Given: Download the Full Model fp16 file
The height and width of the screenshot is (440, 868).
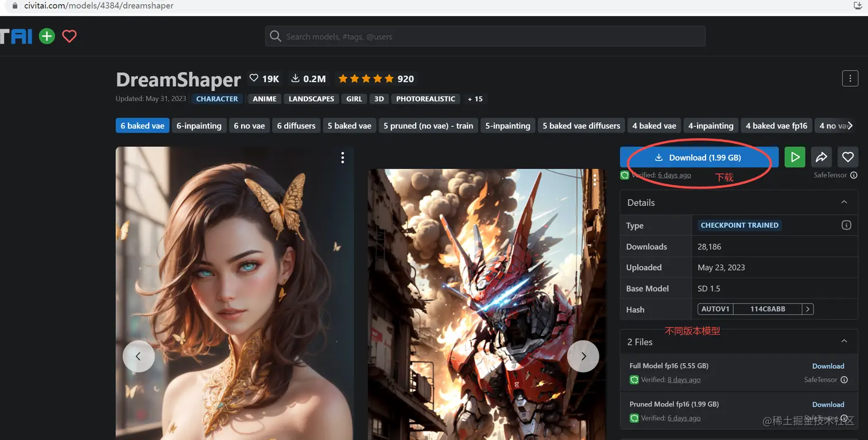Looking at the screenshot, I should click(828, 366).
